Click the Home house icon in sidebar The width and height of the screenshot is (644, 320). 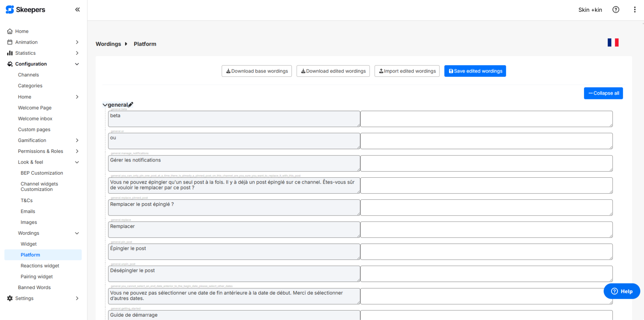[x=10, y=31]
